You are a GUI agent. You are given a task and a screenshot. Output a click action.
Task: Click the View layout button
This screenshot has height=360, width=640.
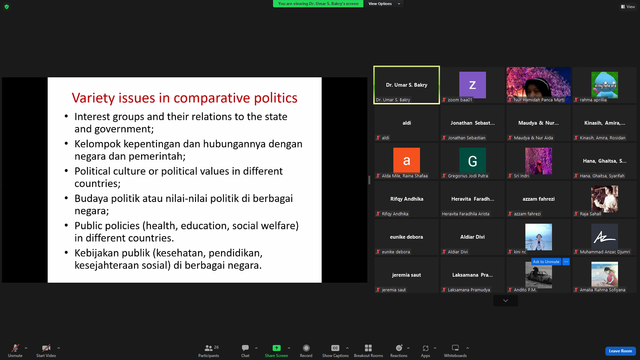tap(628, 7)
